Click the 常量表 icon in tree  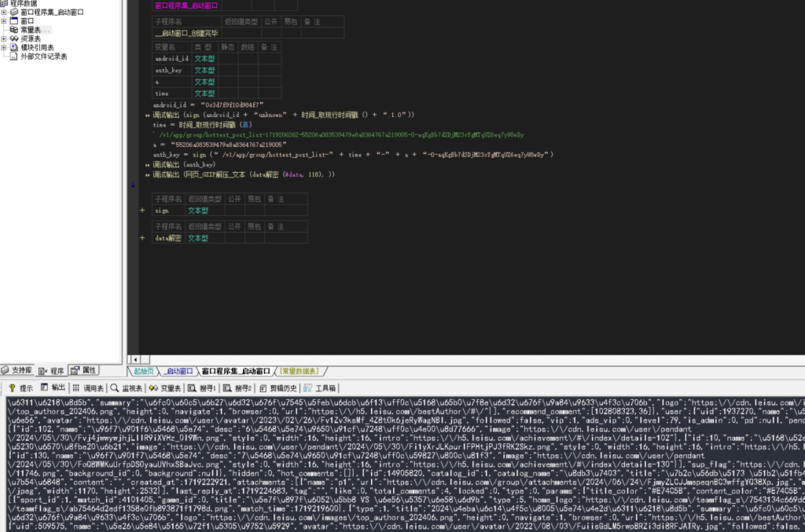[x=14, y=30]
